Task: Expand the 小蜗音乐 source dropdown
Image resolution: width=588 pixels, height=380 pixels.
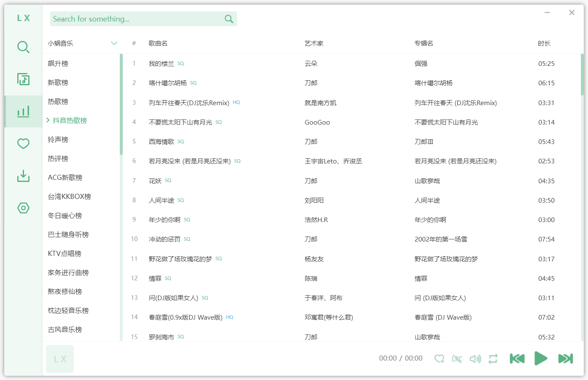Action: pos(114,43)
